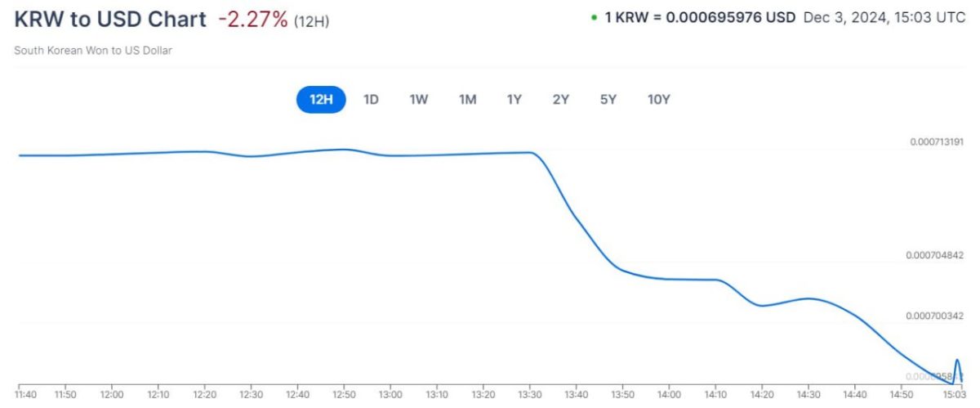Click the South Korean Won subtitle
Viewport: 980px width, 408px height.
click(x=93, y=51)
